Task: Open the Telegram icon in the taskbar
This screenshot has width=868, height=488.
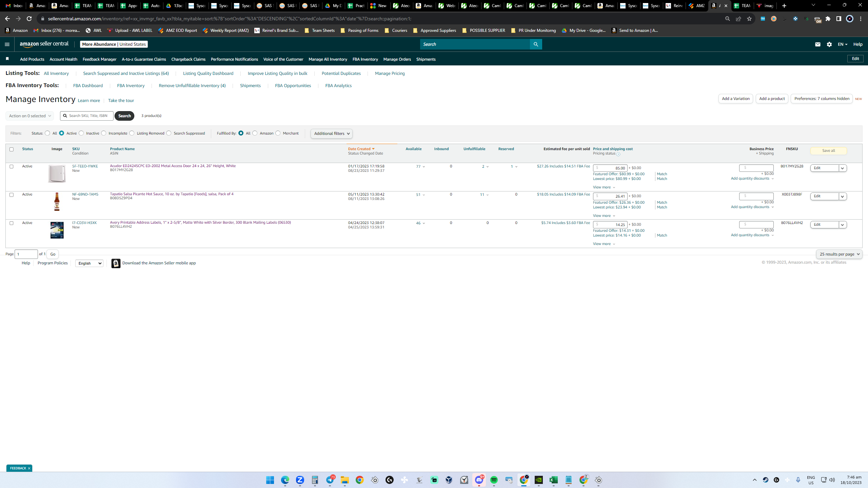Action: (x=330, y=480)
